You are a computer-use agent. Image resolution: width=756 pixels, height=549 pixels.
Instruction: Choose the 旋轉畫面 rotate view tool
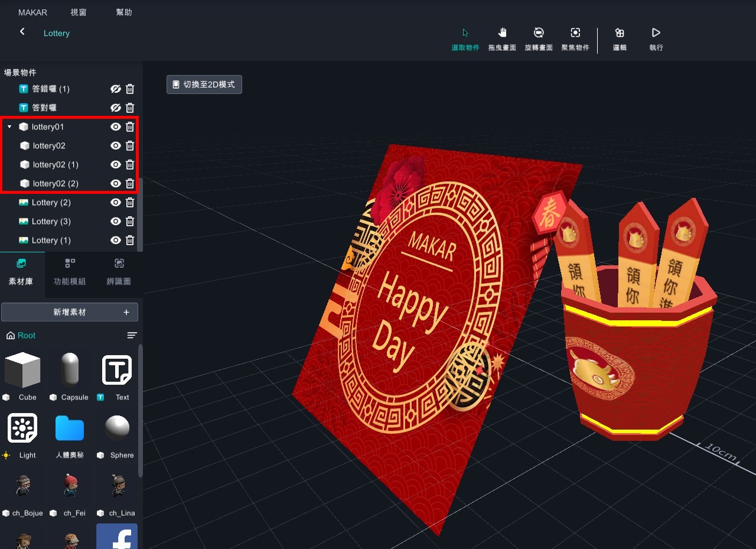pyautogui.click(x=538, y=38)
